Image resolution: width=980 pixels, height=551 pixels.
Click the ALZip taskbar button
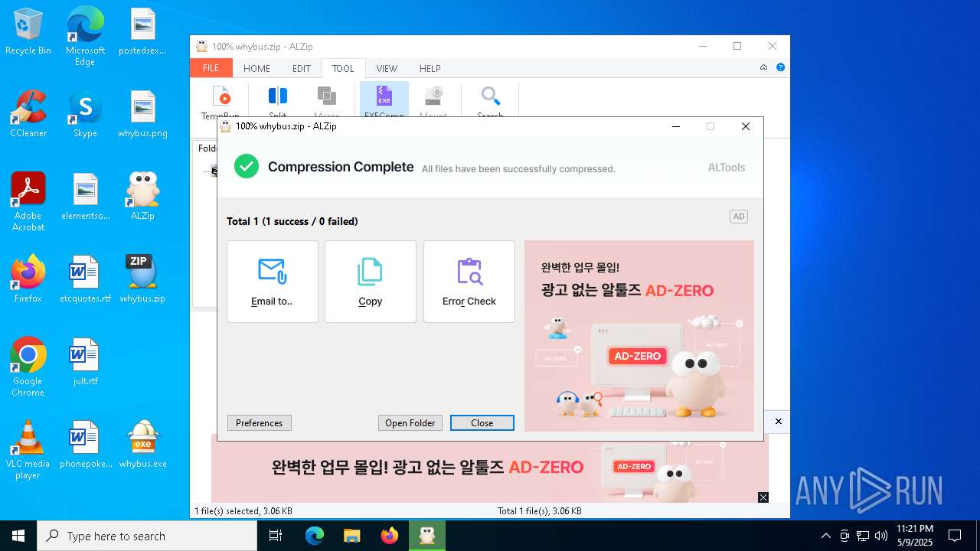[x=427, y=536]
